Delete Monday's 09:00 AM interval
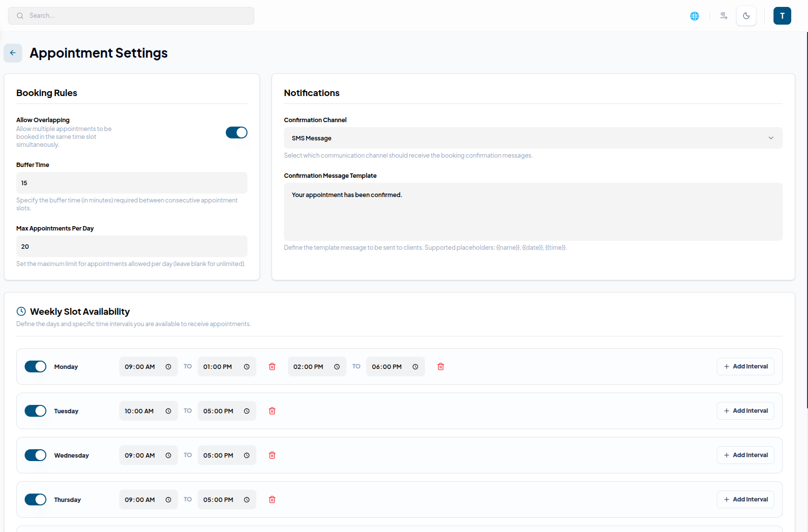Screen dimensions: 808x532 [272, 366]
